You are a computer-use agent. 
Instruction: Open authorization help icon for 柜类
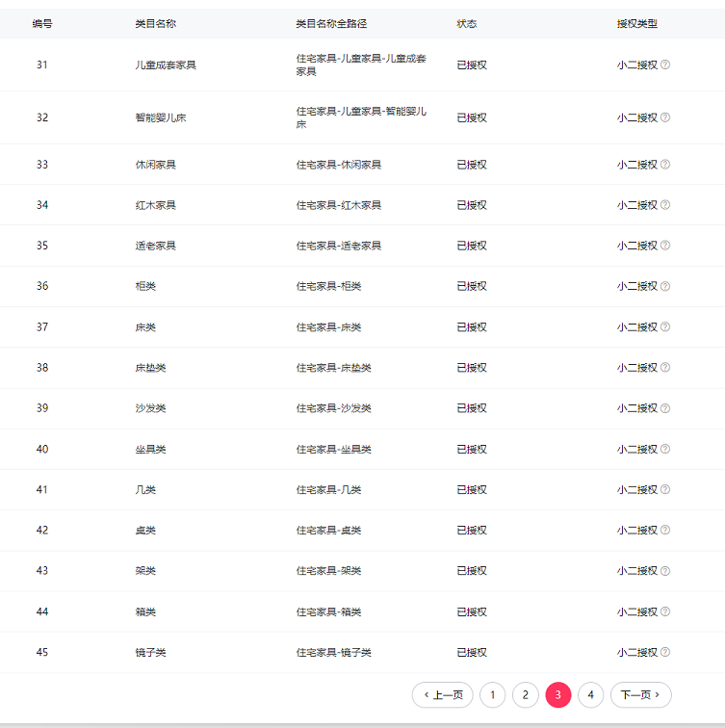pyautogui.click(x=665, y=286)
